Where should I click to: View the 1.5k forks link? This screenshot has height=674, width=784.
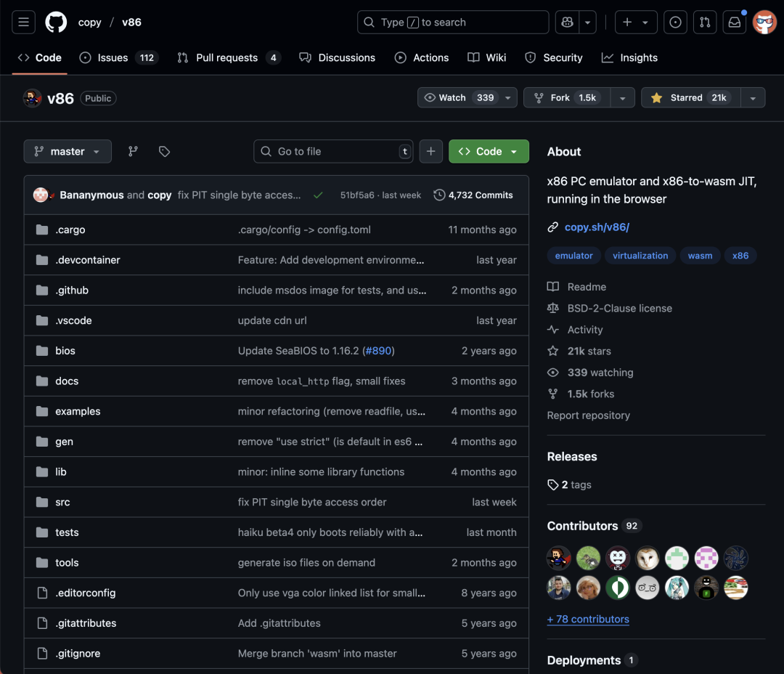581,394
